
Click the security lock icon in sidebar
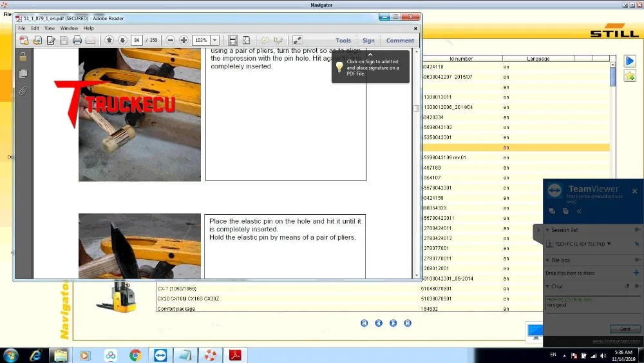pyautogui.click(x=23, y=57)
